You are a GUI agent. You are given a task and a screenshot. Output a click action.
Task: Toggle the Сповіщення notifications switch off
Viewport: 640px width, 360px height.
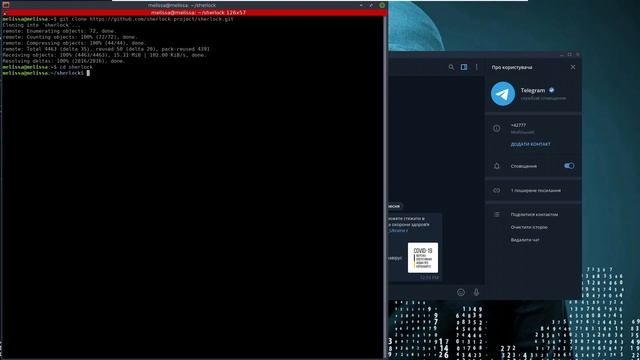(x=569, y=166)
